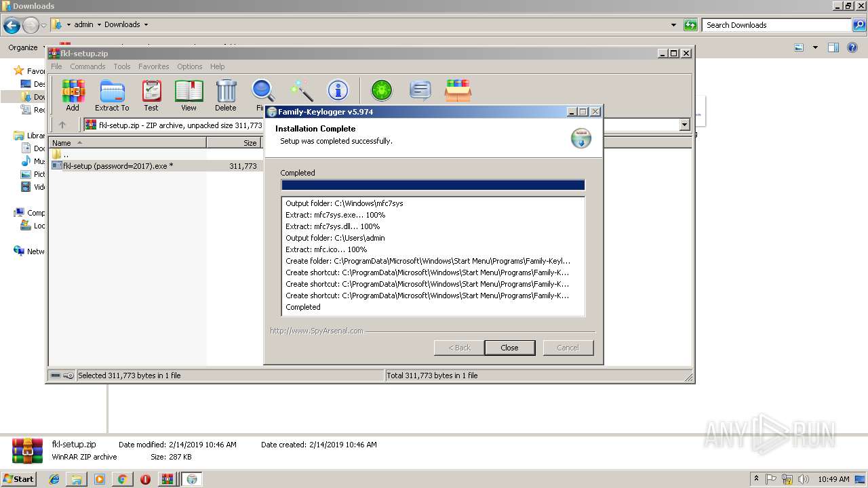Click the Name column header in WinRAR
Viewport: 868px width, 488px height.
coord(127,142)
